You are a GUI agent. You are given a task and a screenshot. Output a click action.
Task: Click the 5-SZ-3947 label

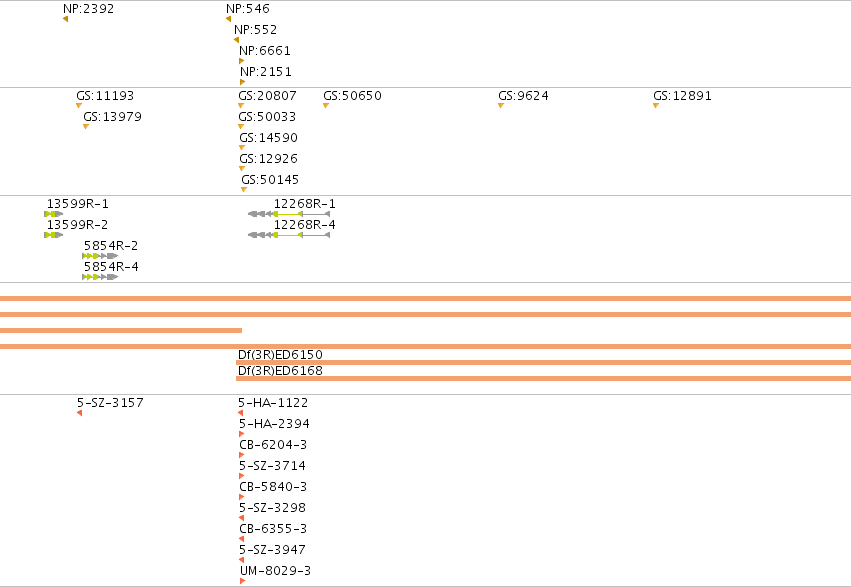click(x=272, y=550)
